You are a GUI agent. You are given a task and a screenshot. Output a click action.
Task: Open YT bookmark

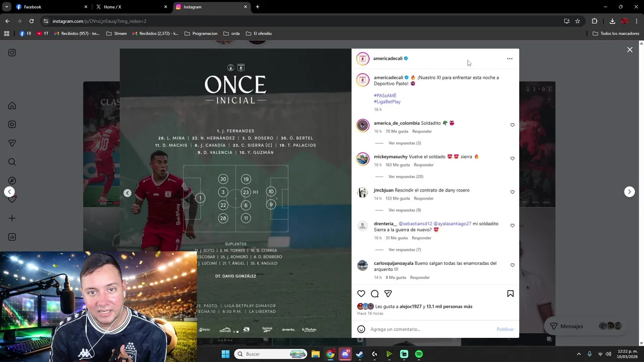(42, 34)
